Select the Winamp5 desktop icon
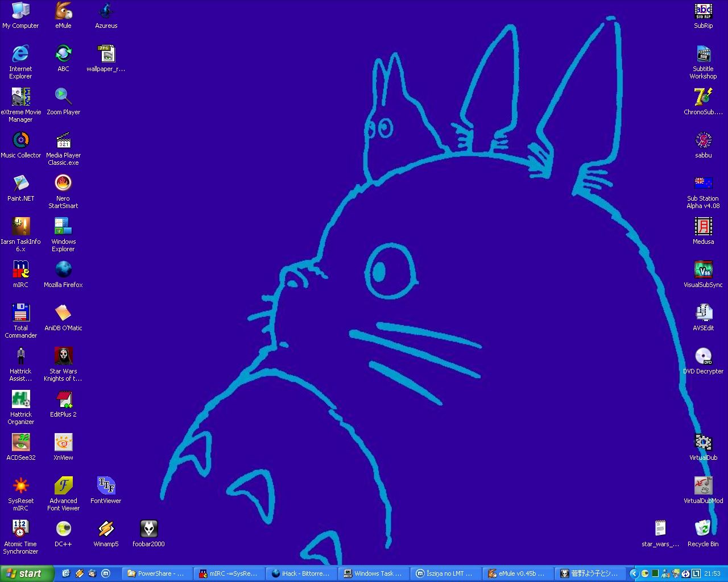This screenshot has width=728, height=582. coord(106,534)
